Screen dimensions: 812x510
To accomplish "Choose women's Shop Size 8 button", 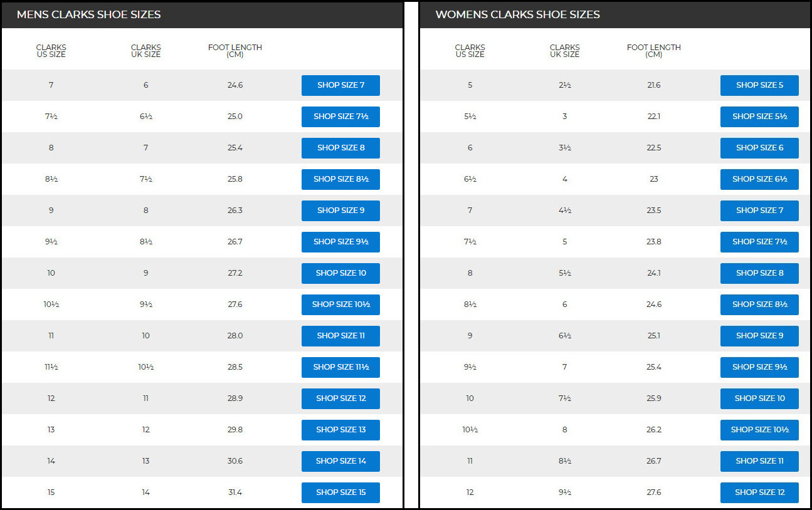I will 759,273.
